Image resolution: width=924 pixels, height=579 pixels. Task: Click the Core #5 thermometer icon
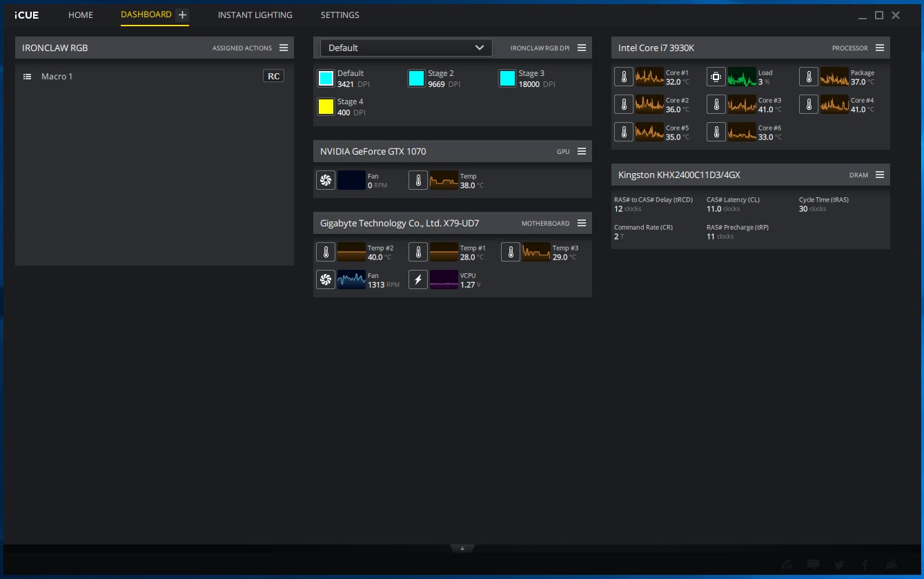point(624,132)
